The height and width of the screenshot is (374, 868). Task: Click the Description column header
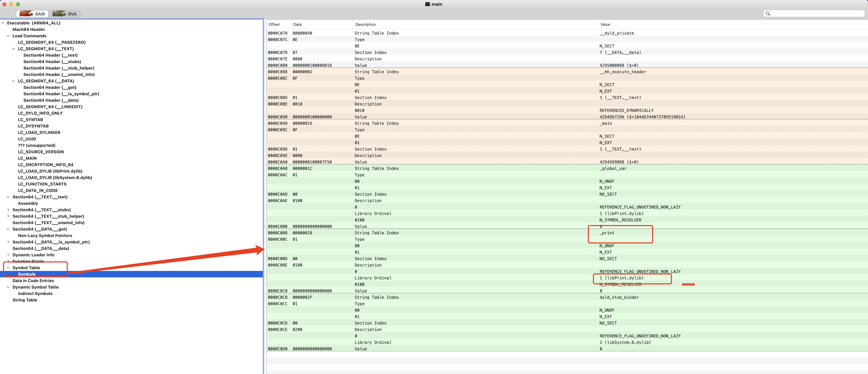tap(365, 24)
